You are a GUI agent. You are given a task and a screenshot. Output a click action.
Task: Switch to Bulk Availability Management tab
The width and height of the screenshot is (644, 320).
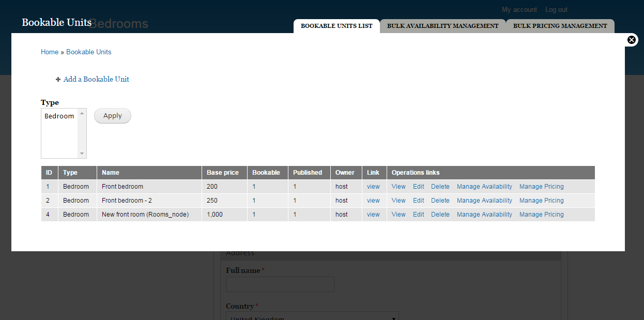pyautogui.click(x=442, y=26)
